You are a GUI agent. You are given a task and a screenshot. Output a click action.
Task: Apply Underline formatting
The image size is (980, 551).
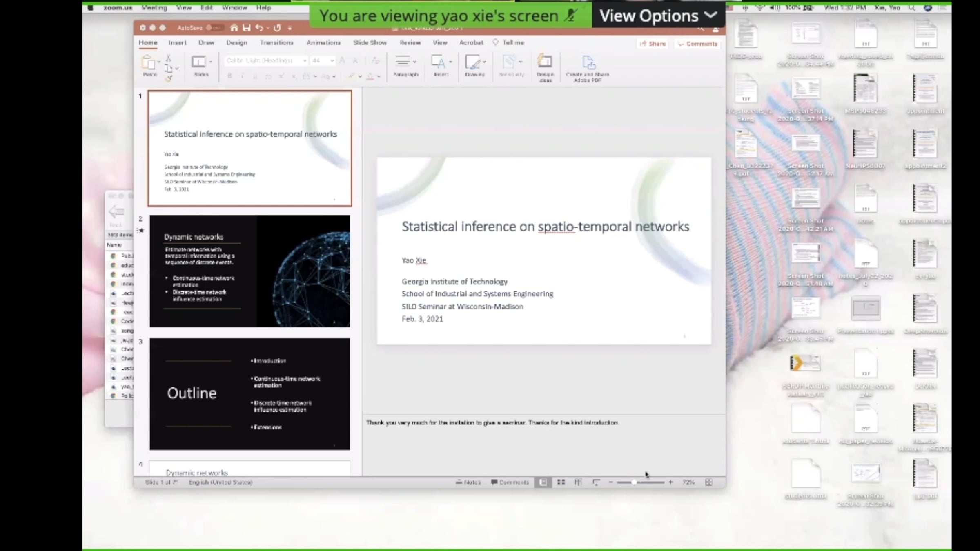[x=255, y=76]
